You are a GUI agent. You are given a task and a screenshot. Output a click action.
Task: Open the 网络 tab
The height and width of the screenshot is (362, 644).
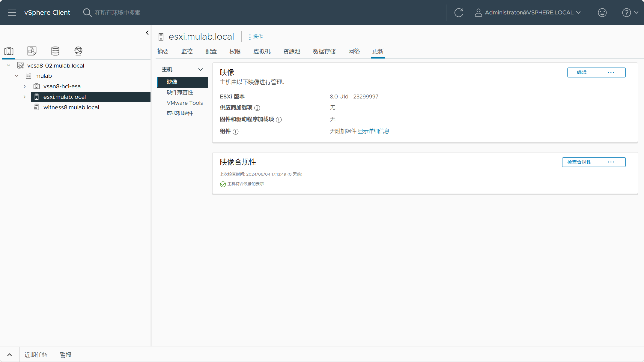(x=354, y=51)
